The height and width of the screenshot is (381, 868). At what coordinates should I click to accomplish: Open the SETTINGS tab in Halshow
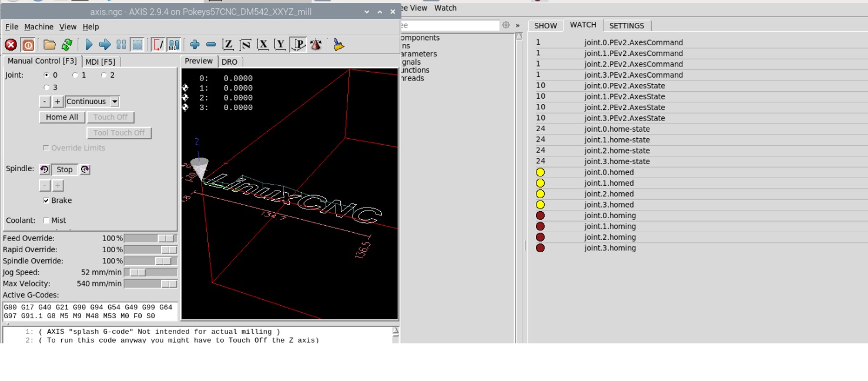[626, 26]
